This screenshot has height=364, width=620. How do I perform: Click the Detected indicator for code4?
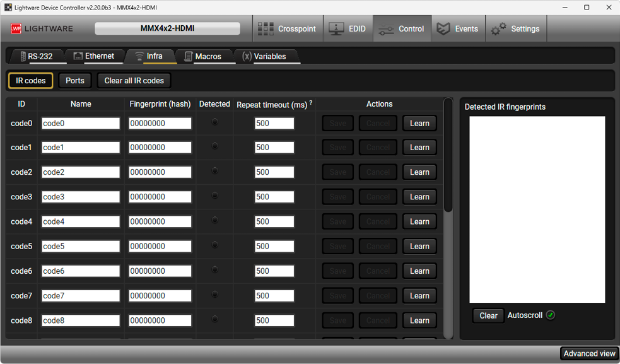click(x=215, y=221)
